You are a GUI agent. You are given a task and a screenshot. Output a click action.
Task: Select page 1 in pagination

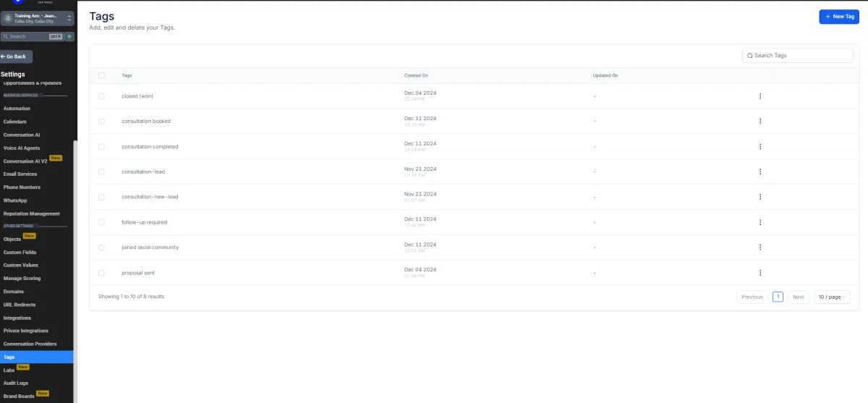[x=778, y=297]
